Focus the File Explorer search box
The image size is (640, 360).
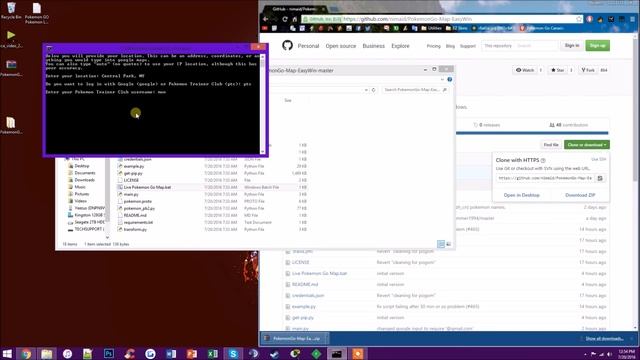[x=415, y=90]
